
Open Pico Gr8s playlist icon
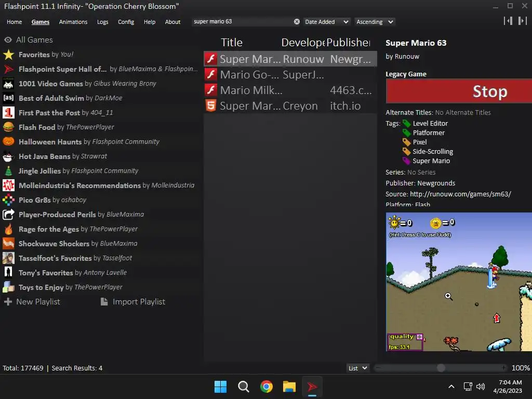pos(8,200)
